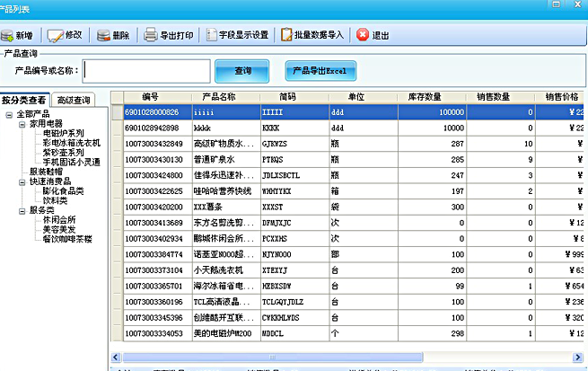Screen dimensions: 588x371
Task: Collapse the 家用电器 category node
Action: (22, 124)
